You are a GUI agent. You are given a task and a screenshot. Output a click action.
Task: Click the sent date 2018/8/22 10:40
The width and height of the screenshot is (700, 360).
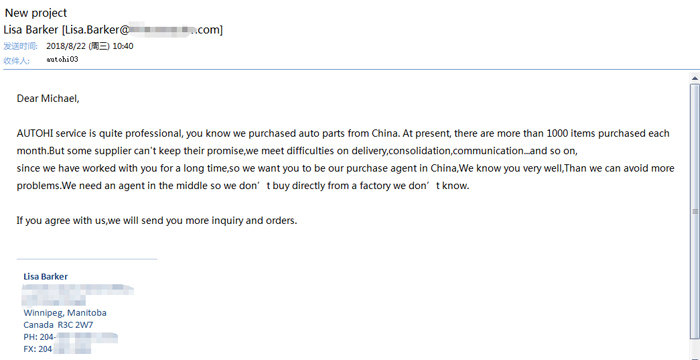click(x=90, y=46)
